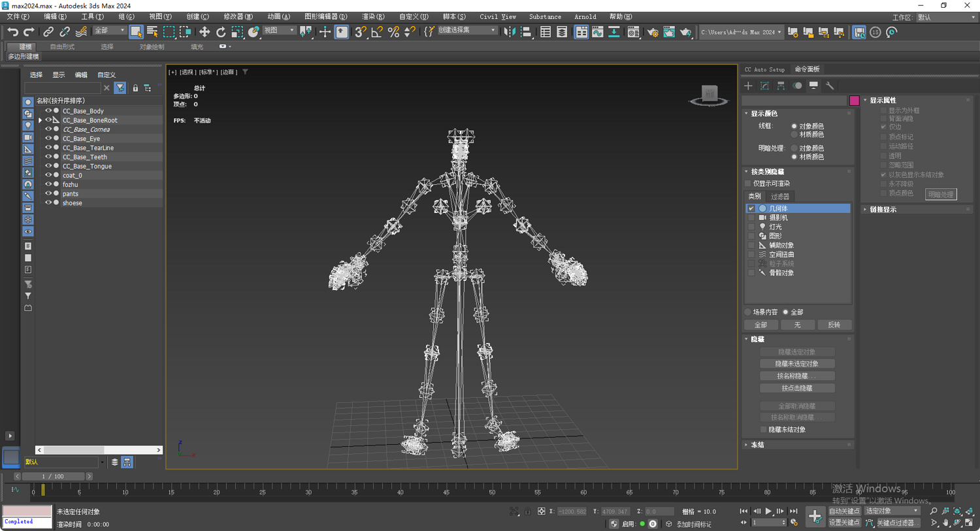Image resolution: width=980 pixels, height=531 pixels.
Task: Open the Mirror tool
Action: click(510, 32)
